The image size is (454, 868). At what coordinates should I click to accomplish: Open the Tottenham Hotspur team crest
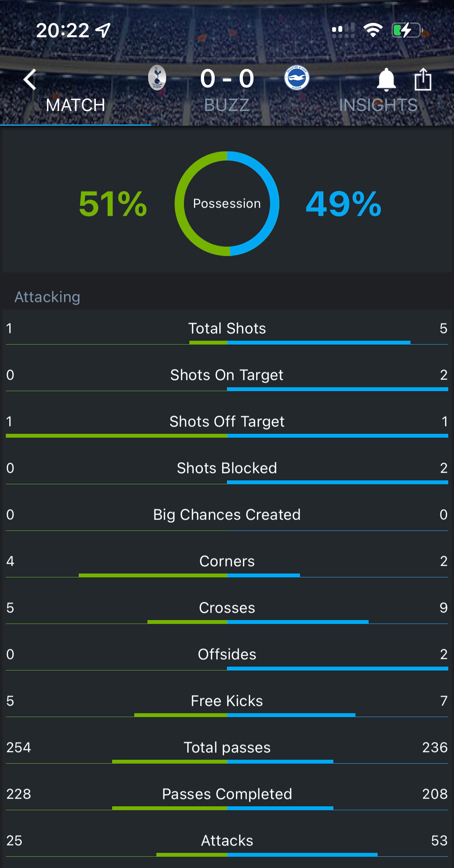(x=157, y=78)
